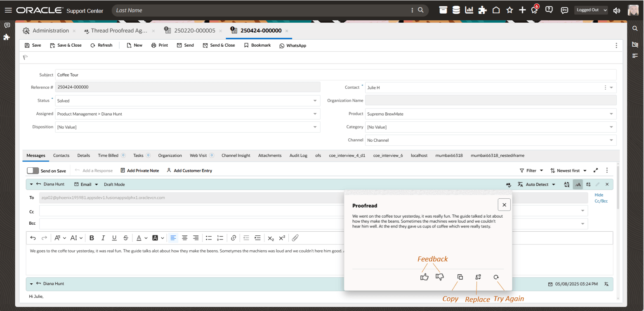Click the thumbs down feedback icon

[440, 277]
